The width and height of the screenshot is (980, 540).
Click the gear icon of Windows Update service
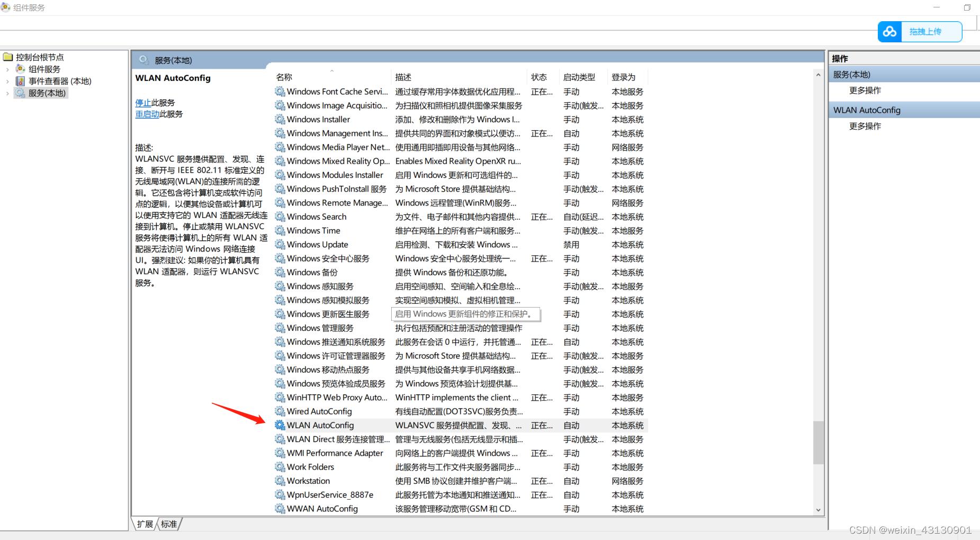point(280,244)
